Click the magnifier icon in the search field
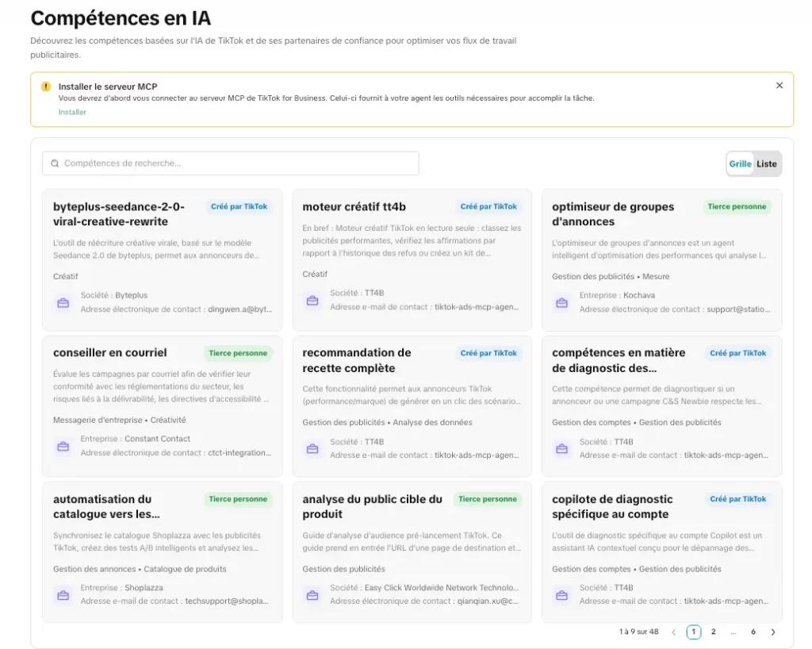 pos(55,163)
